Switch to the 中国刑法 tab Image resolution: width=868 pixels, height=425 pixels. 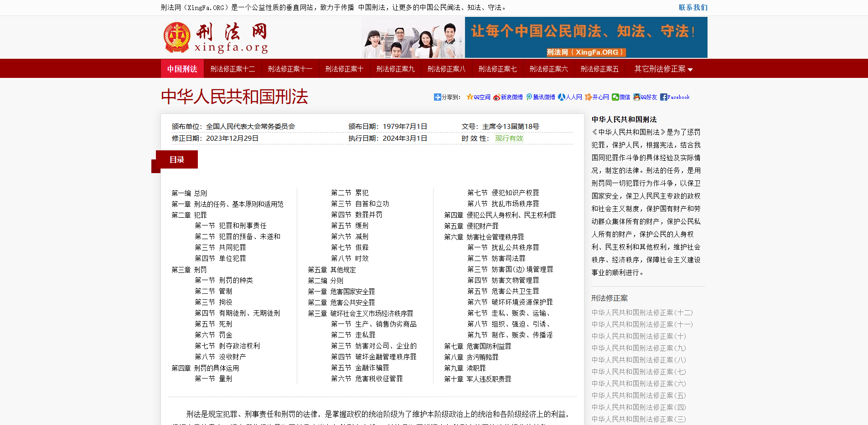click(182, 68)
